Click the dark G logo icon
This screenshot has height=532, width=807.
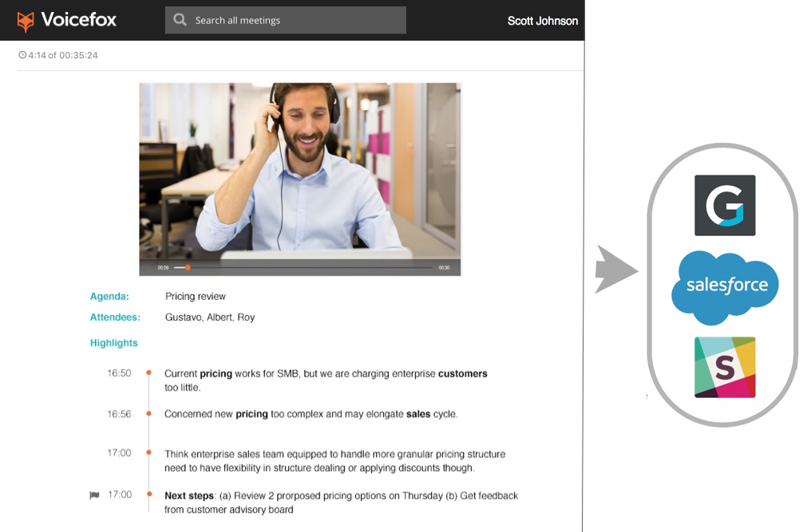tap(725, 205)
